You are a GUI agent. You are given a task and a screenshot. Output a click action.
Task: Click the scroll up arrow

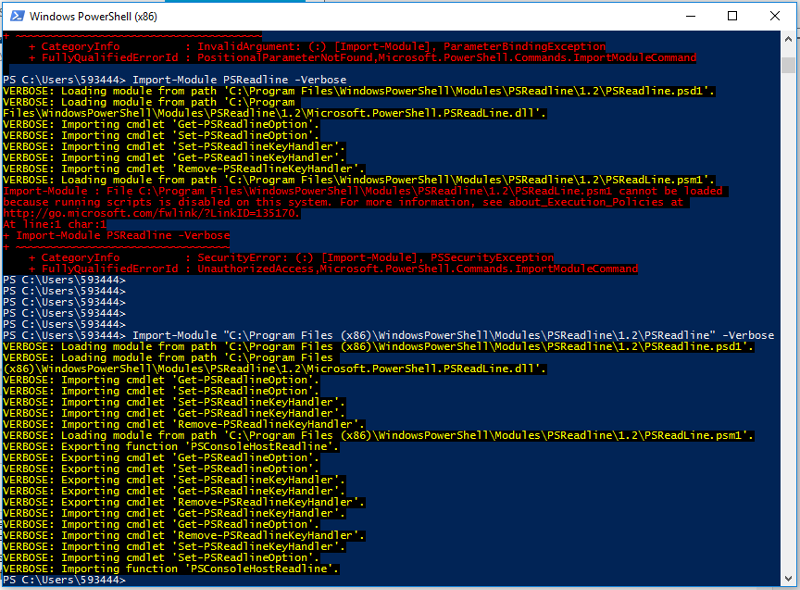coord(789,39)
